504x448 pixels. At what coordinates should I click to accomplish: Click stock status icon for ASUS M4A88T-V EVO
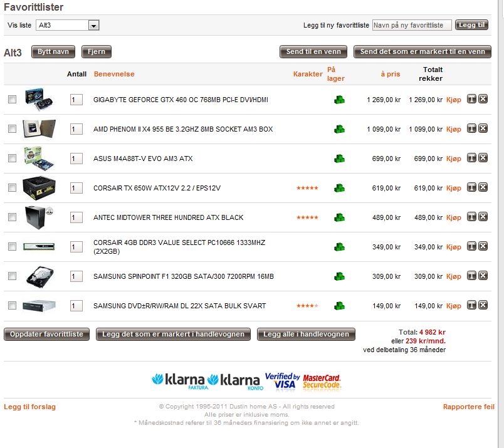click(339, 159)
